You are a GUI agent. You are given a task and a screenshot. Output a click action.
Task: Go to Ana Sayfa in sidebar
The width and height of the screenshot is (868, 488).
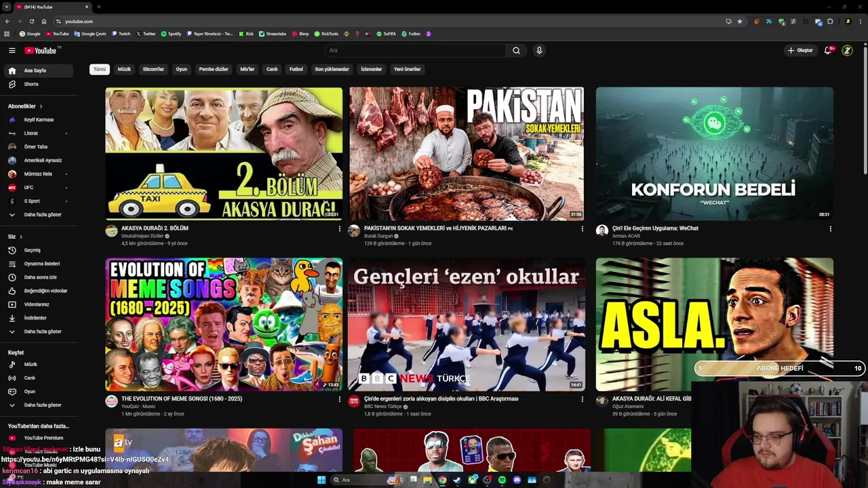(x=39, y=70)
